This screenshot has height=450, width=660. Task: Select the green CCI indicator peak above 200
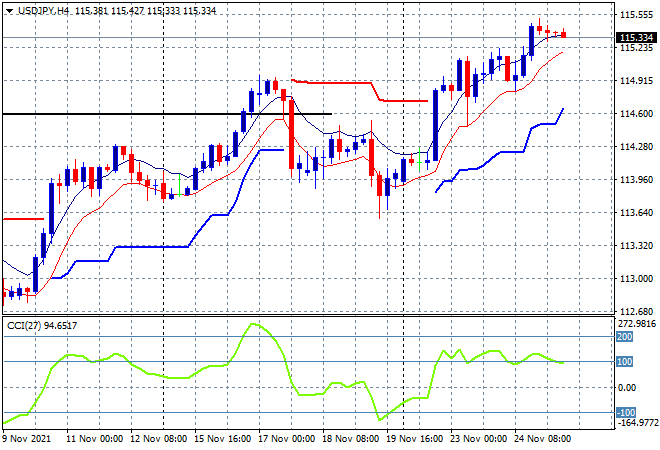coord(253,324)
